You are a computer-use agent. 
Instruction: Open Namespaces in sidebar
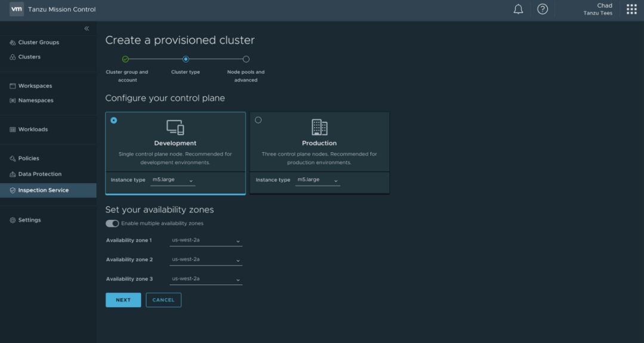[36, 100]
